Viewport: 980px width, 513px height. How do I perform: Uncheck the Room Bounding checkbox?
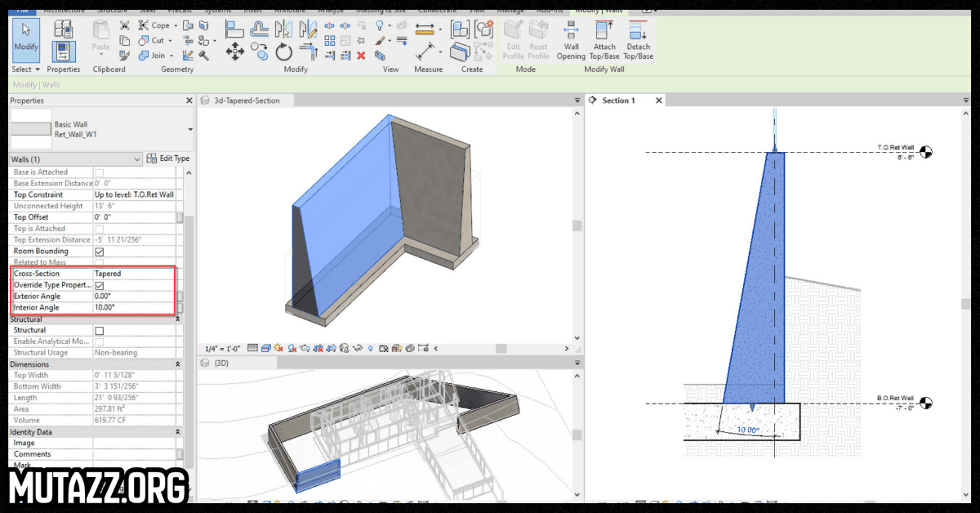[x=100, y=252]
